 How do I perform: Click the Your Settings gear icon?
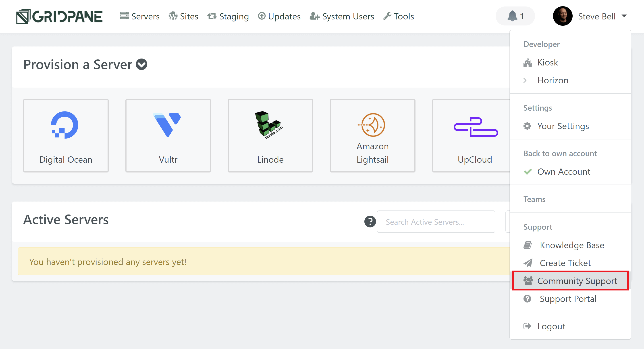coord(527,126)
